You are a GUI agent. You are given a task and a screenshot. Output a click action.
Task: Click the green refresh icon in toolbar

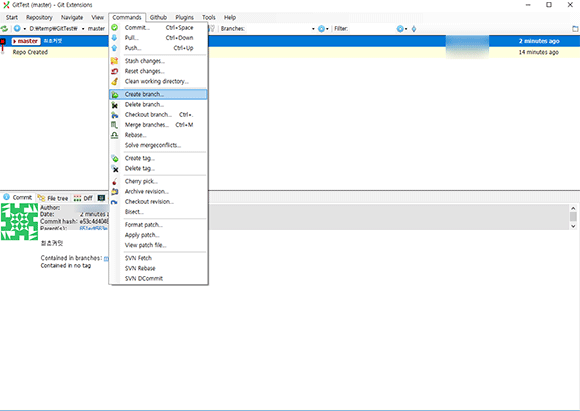coord(4,28)
